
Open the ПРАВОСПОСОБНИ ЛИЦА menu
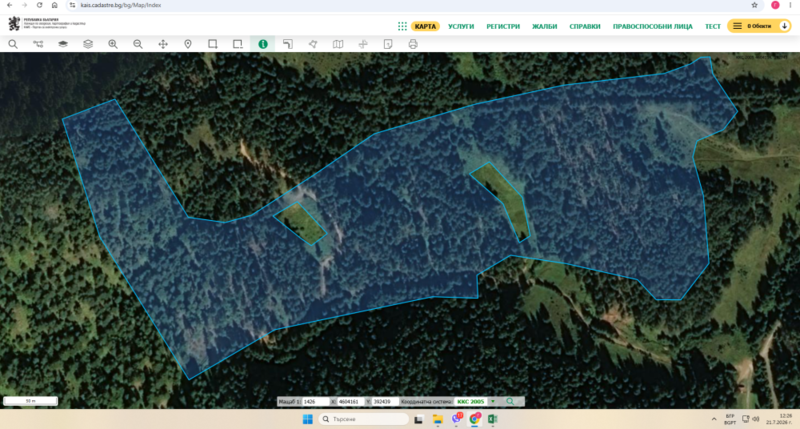(653, 26)
